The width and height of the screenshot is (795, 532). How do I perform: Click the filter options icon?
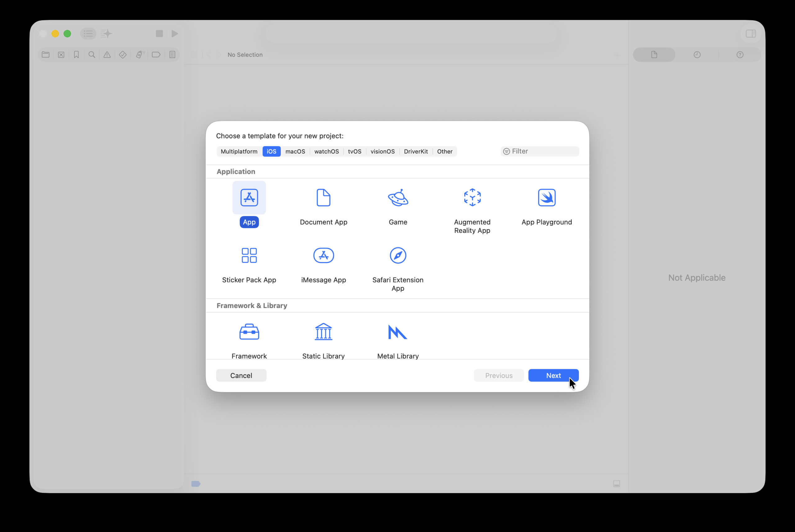coord(506,151)
